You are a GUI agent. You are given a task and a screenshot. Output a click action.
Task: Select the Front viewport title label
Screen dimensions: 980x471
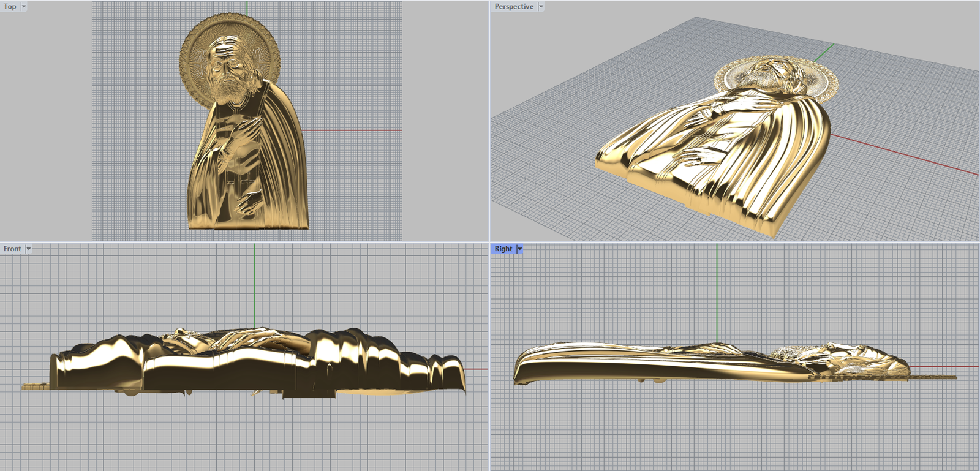(x=12, y=249)
